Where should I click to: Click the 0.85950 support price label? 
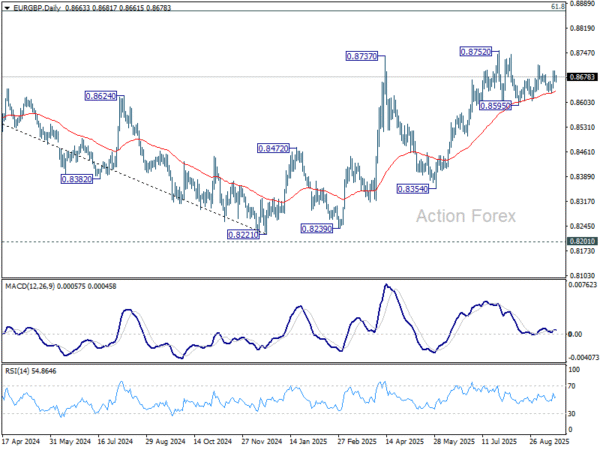[496, 106]
